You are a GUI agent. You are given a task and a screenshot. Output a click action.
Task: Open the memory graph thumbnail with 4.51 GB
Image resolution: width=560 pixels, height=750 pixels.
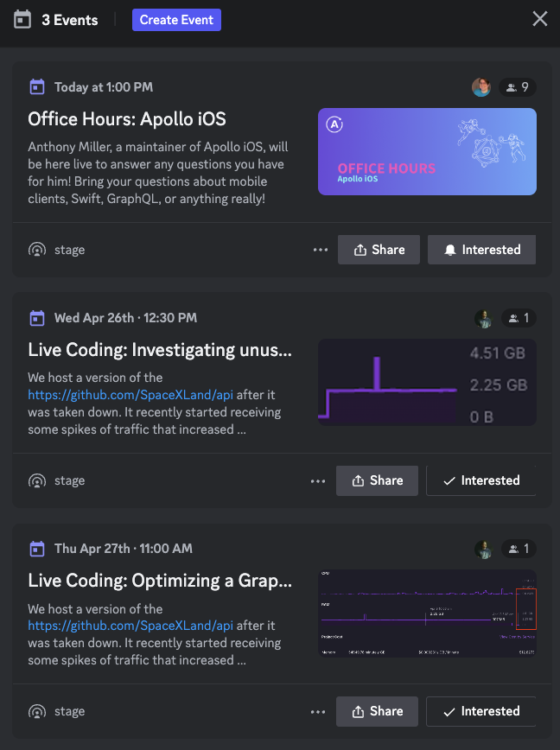click(427, 382)
